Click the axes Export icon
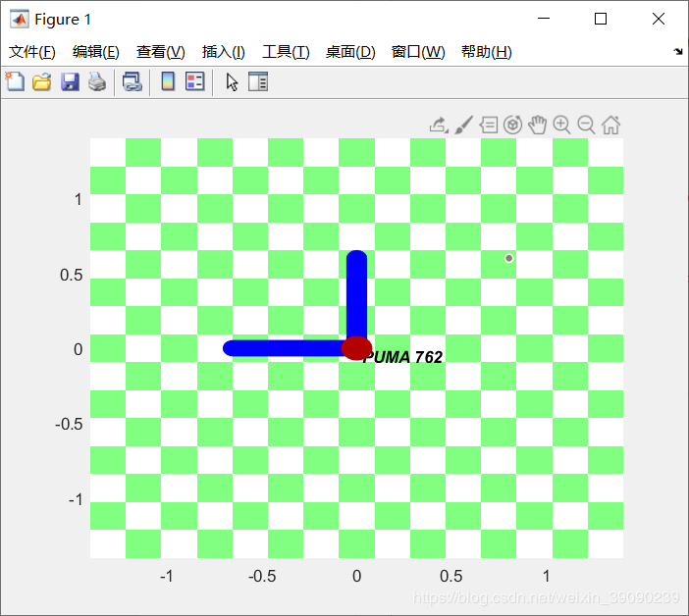The height and width of the screenshot is (616, 689). tap(439, 126)
